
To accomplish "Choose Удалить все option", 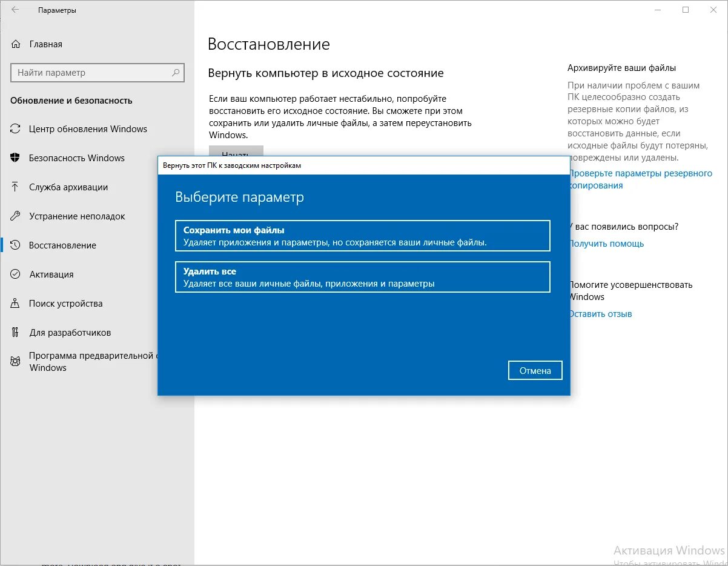I will click(363, 277).
